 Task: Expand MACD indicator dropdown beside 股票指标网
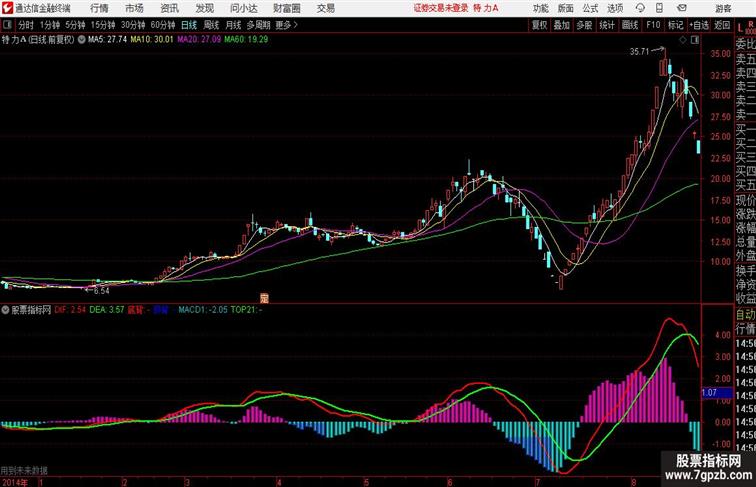[x=5, y=310]
